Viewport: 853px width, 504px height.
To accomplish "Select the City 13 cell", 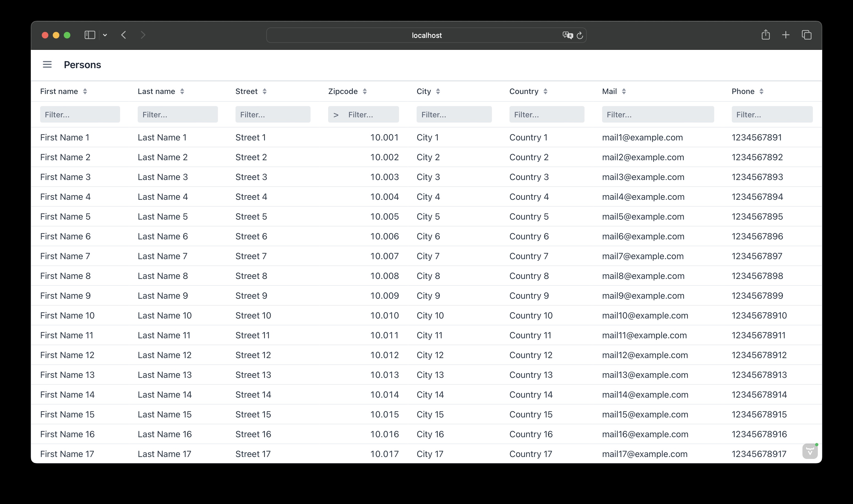I will coord(430,375).
